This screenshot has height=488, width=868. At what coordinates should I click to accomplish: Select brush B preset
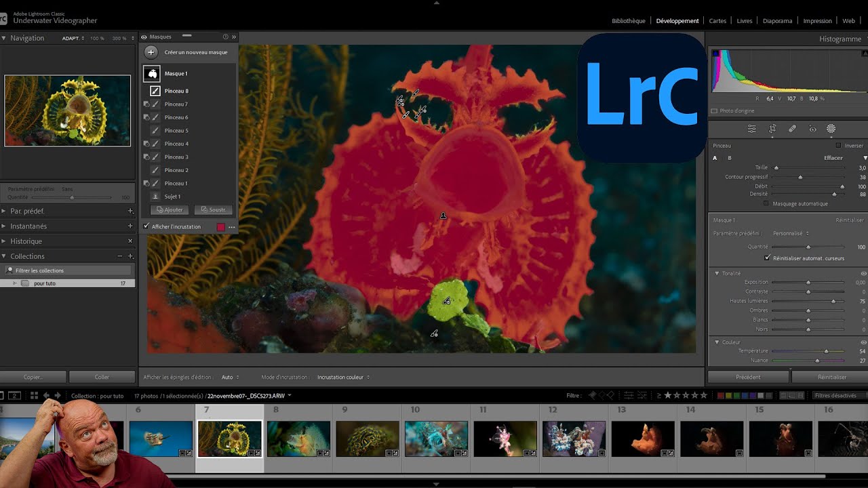tap(730, 158)
